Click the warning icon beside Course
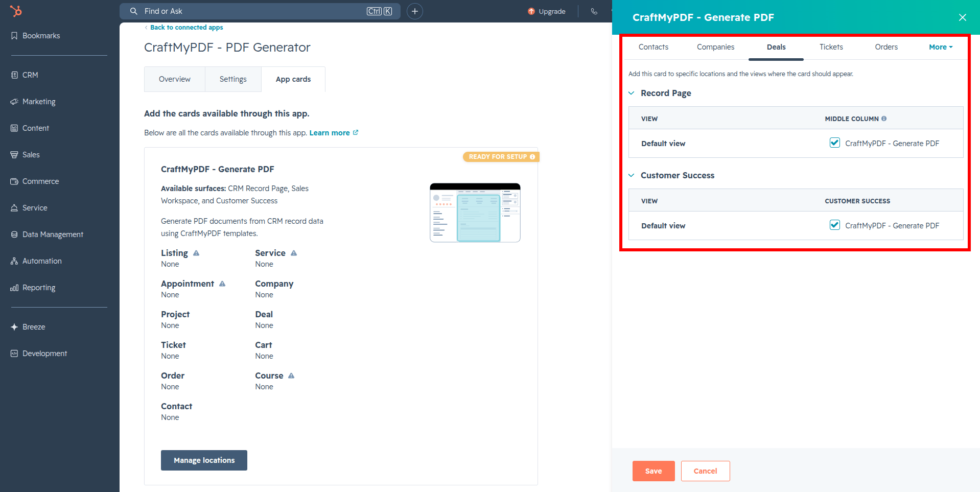This screenshot has width=980, height=492. point(291,376)
